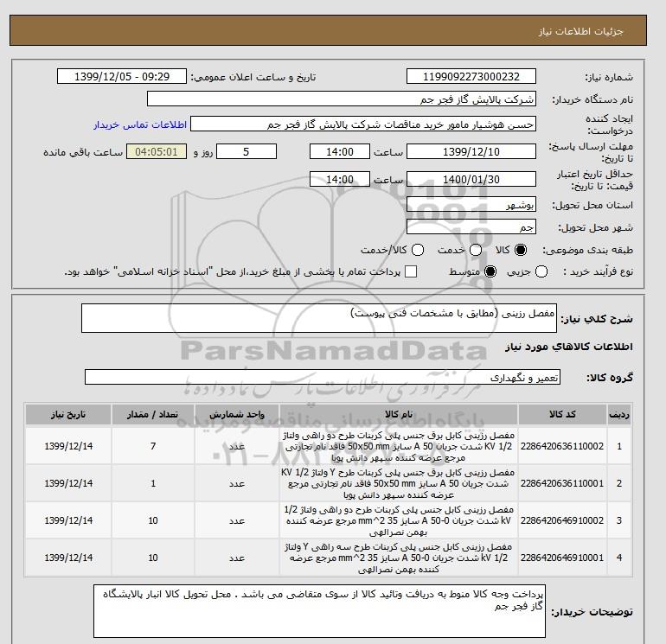The image size is (666, 644).
Task: Click the need date 1399/12/14 in row 1
Action: tap(68, 446)
